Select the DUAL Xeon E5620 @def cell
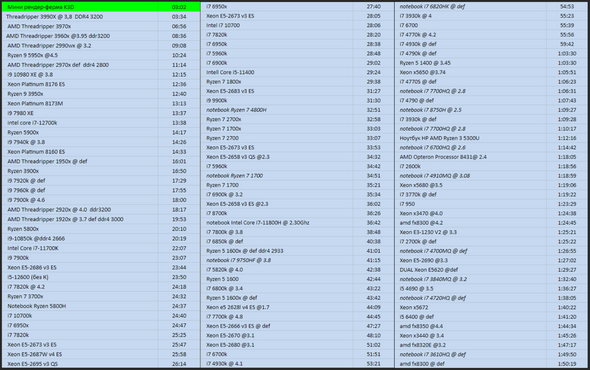 click(471, 270)
